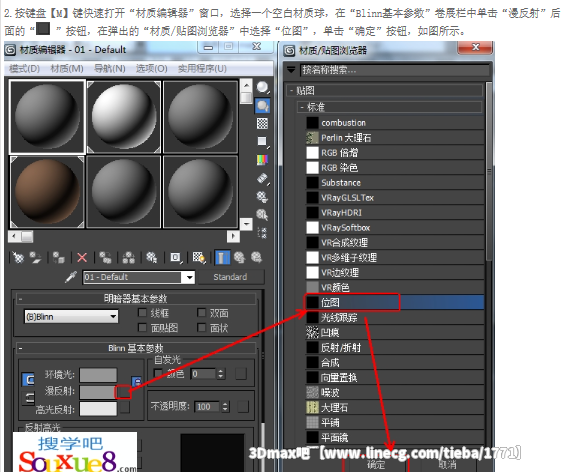Click the 环境光 color swatch
The width and height of the screenshot is (561, 472).
[98, 375]
